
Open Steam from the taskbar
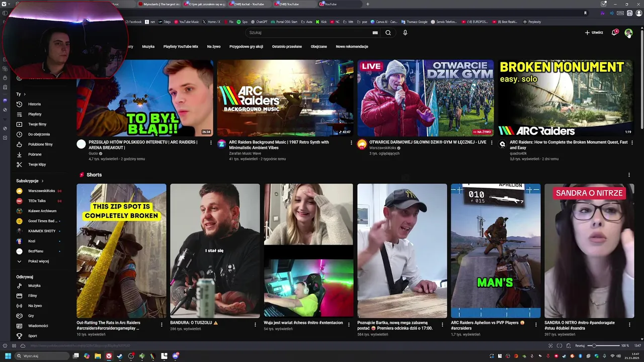(120, 356)
